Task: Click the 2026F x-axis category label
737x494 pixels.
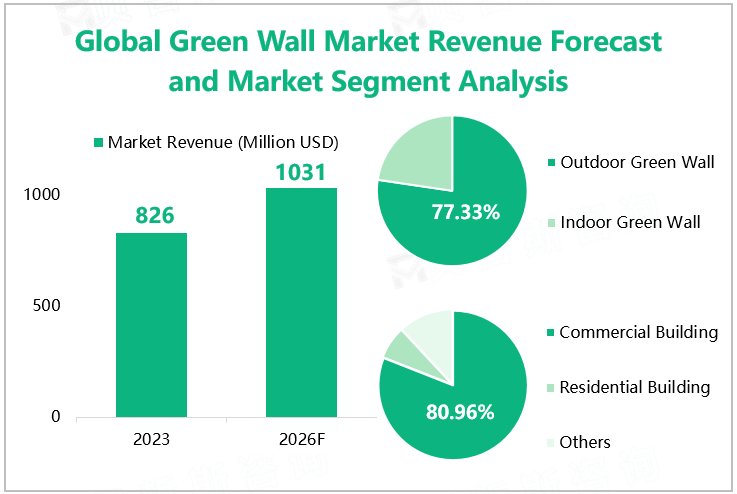Action: point(301,439)
